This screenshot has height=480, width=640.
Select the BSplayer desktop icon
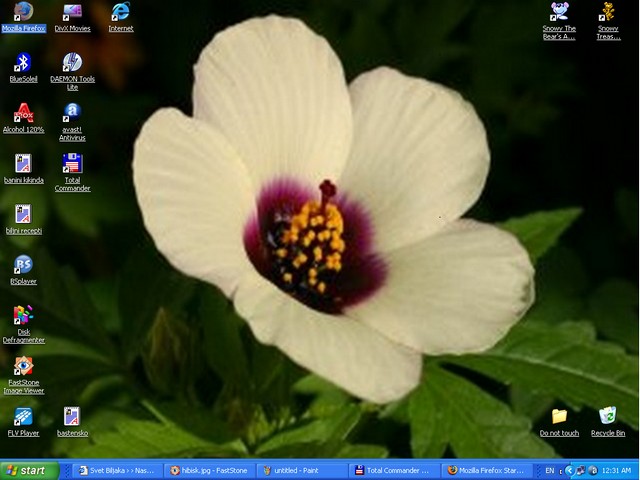[23, 265]
